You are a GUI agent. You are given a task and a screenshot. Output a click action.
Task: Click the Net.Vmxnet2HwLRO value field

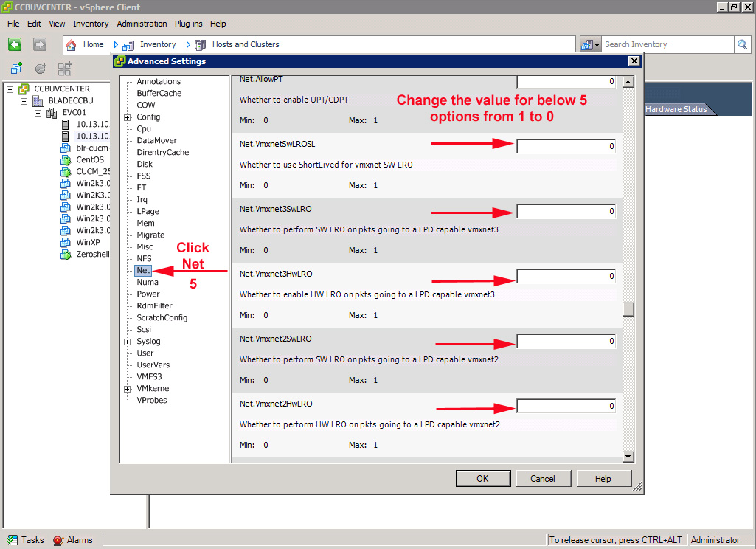point(566,406)
